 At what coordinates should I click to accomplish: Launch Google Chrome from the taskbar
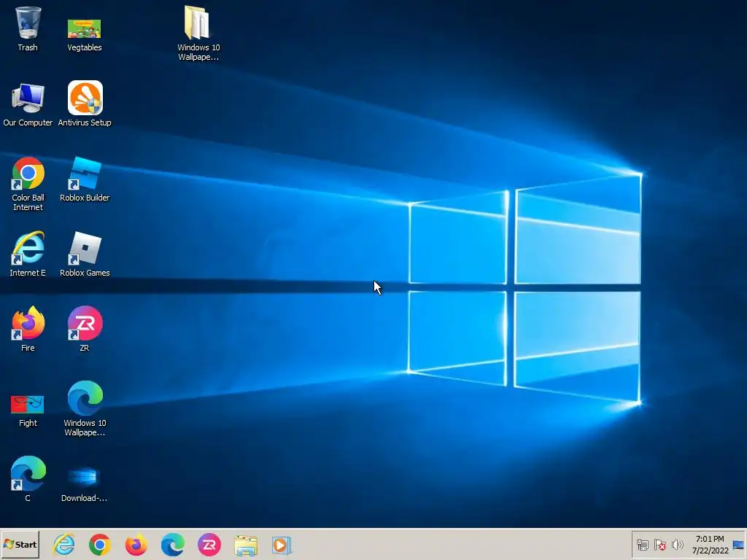pyautogui.click(x=99, y=545)
